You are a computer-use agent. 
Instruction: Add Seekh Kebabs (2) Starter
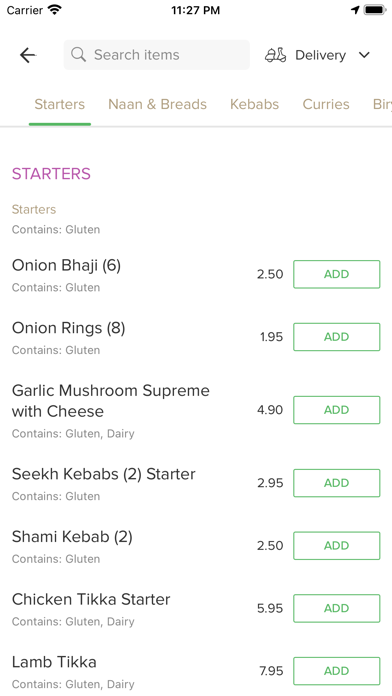337,483
